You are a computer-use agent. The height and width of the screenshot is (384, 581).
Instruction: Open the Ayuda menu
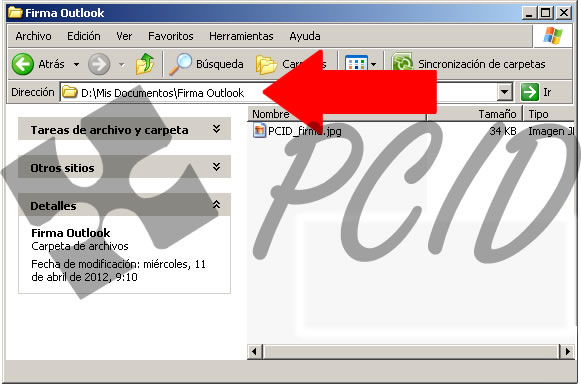[x=305, y=36]
